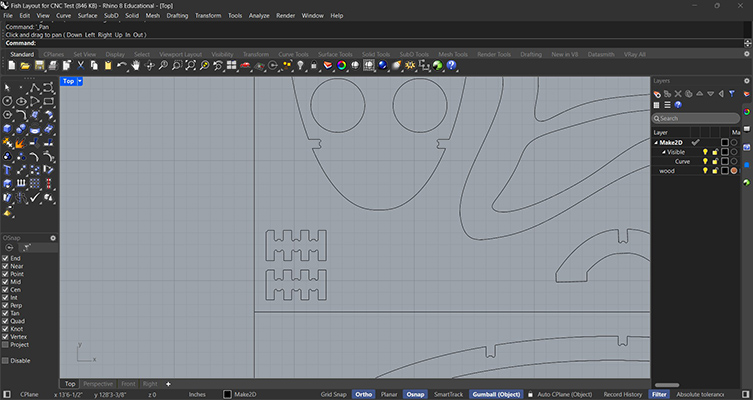Click the New Layer icon in Layers panel

(x=658, y=93)
